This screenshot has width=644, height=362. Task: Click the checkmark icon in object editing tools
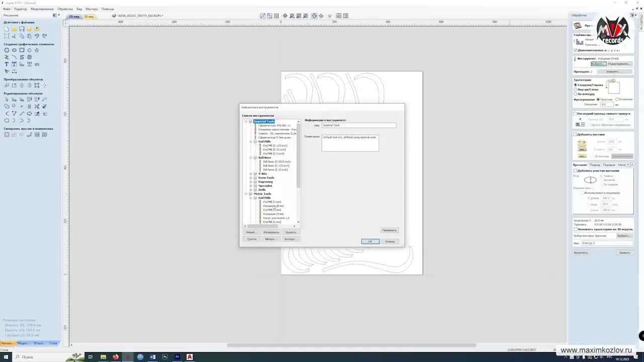pos(44,107)
